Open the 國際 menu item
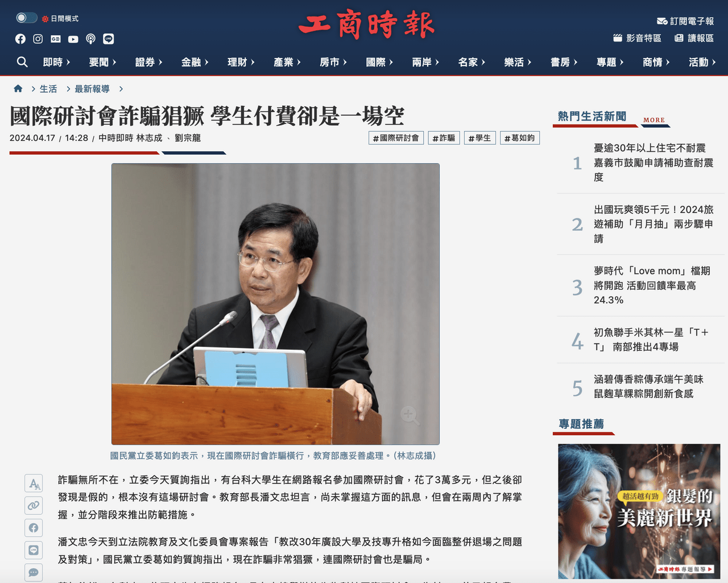Screen dimensions: 728x583 [379, 62]
